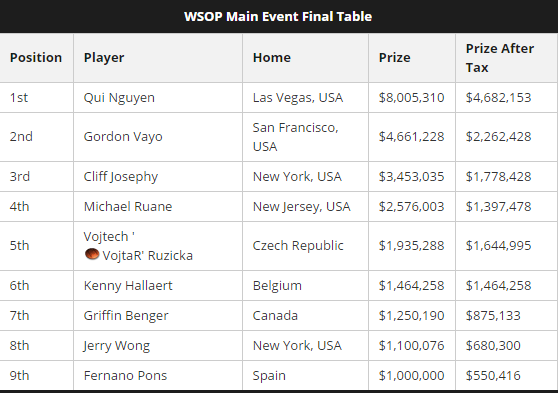This screenshot has height=393, width=559.
Task: Select player name Qui Nguyen
Action: [x=119, y=98]
